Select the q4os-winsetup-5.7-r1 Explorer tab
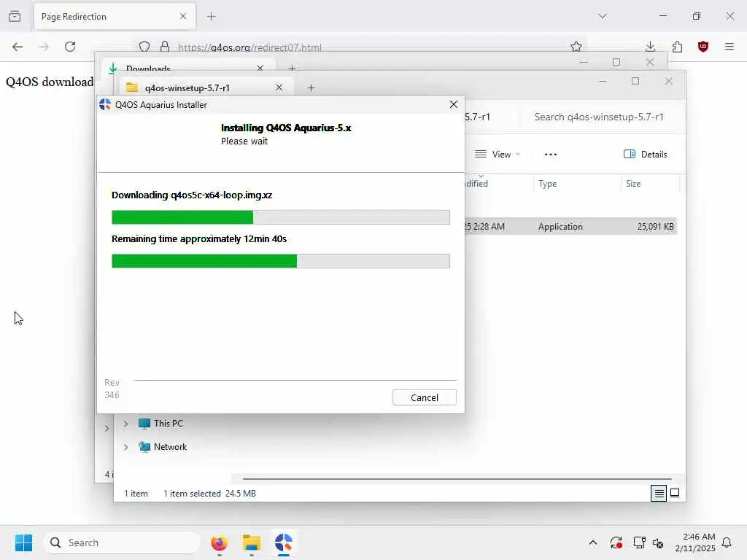 coord(205,87)
